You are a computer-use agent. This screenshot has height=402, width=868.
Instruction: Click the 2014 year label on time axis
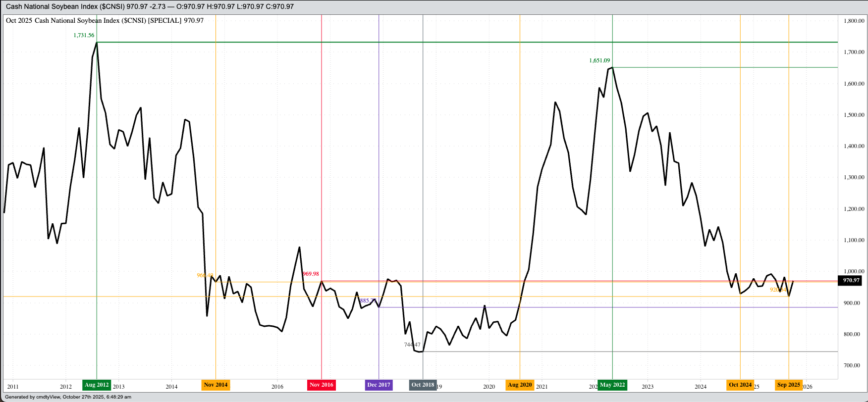[171, 387]
